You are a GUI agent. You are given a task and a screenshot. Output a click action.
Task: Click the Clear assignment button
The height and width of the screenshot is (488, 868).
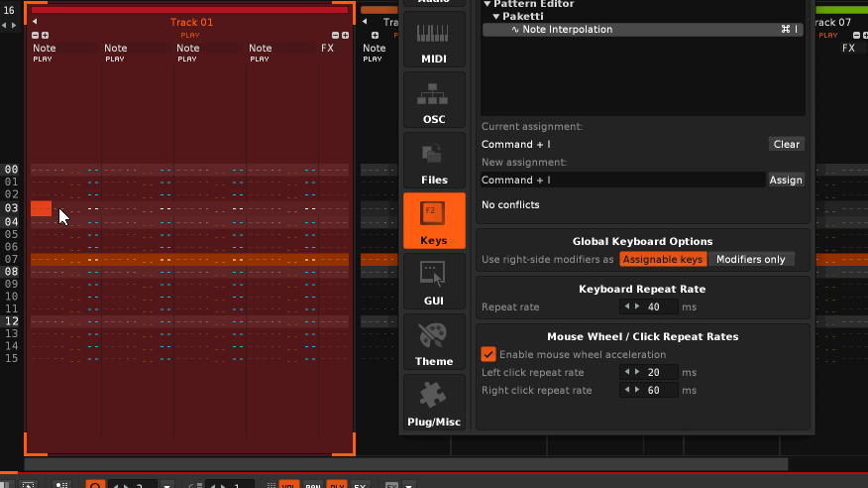pyautogui.click(x=786, y=144)
